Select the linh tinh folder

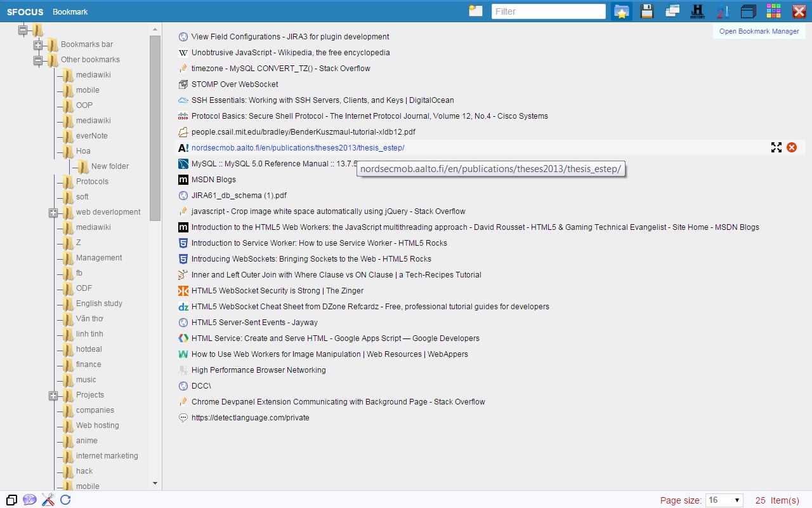[89, 334]
